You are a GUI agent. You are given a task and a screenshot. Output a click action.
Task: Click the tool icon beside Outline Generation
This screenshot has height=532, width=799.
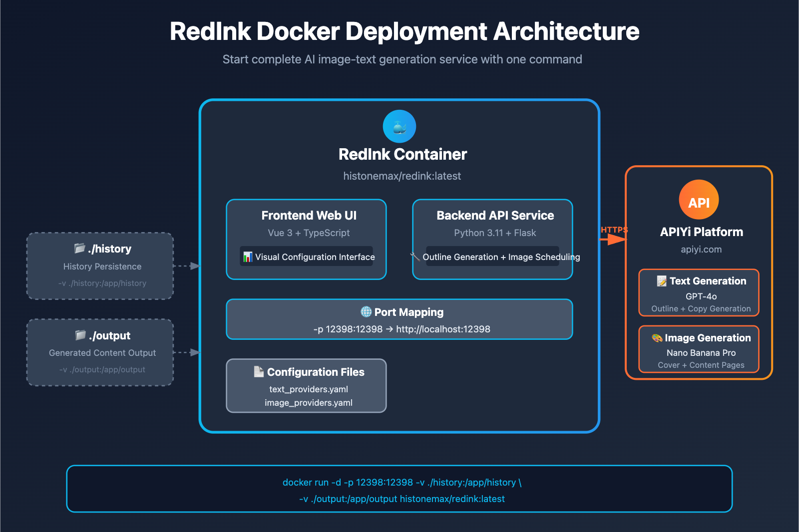414,257
